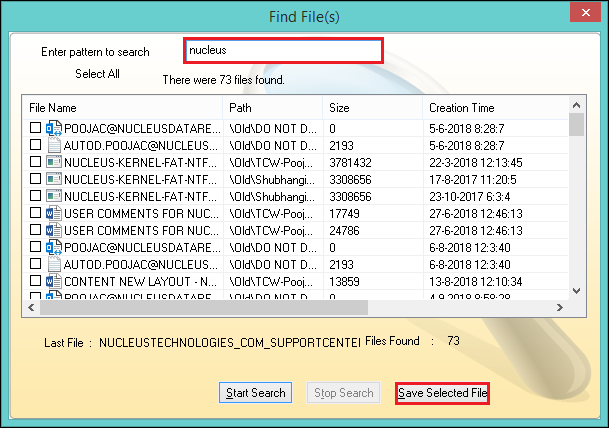Screen dimensions: 609x428
Task: Close the Find File(s) dialog
Action: point(586,13)
